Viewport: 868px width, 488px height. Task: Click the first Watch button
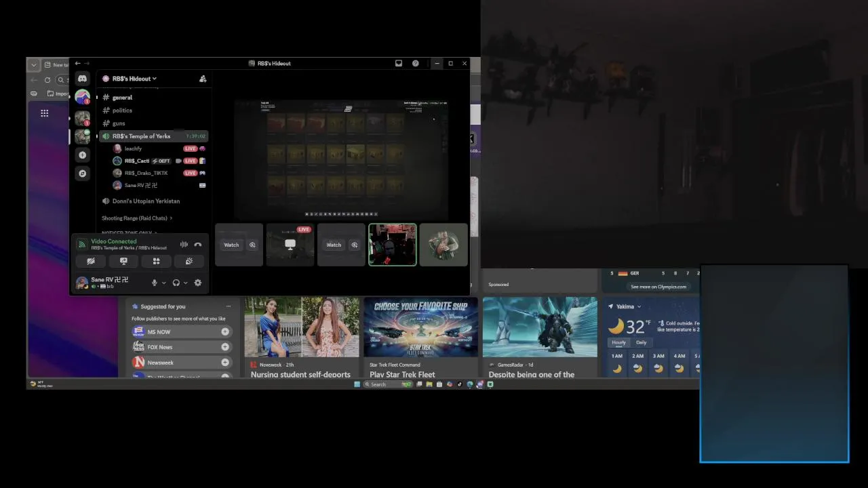pyautogui.click(x=231, y=245)
